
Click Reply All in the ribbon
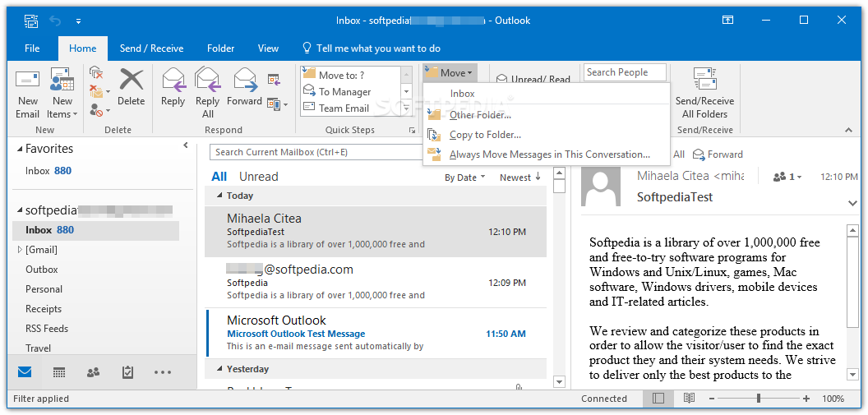[x=208, y=93]
